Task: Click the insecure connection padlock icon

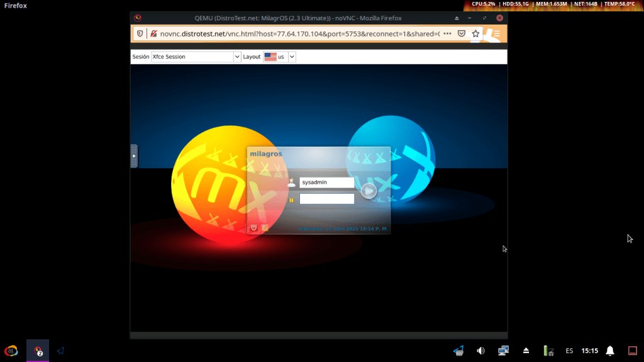Action: pyautogui.click(x=153, y=33)
